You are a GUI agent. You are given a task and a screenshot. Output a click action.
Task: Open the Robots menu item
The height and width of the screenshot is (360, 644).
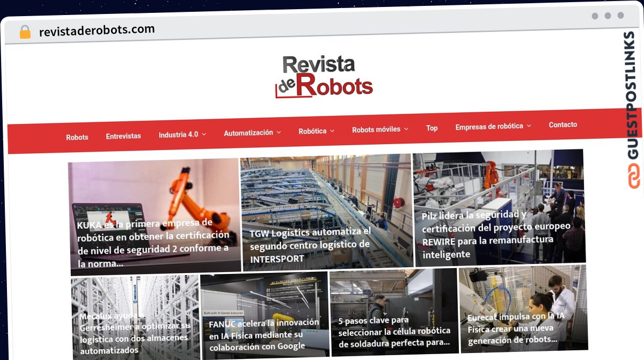(x=77, y=137)
